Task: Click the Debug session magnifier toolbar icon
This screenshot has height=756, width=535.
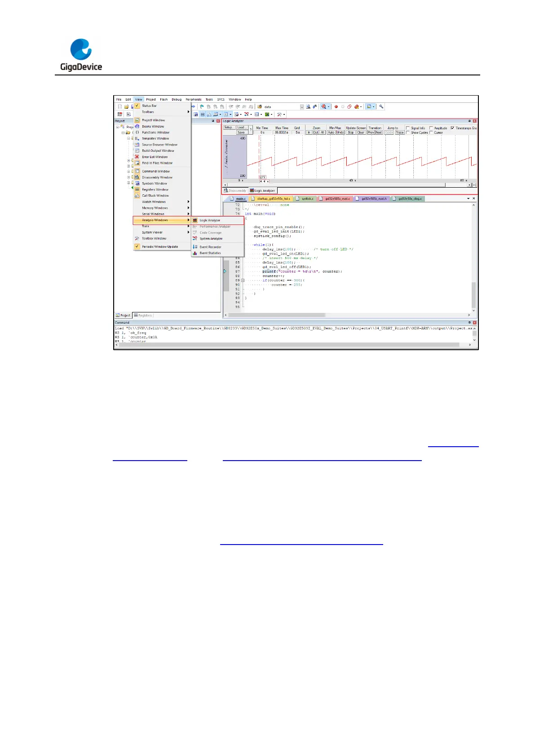Action: [323, 107]
